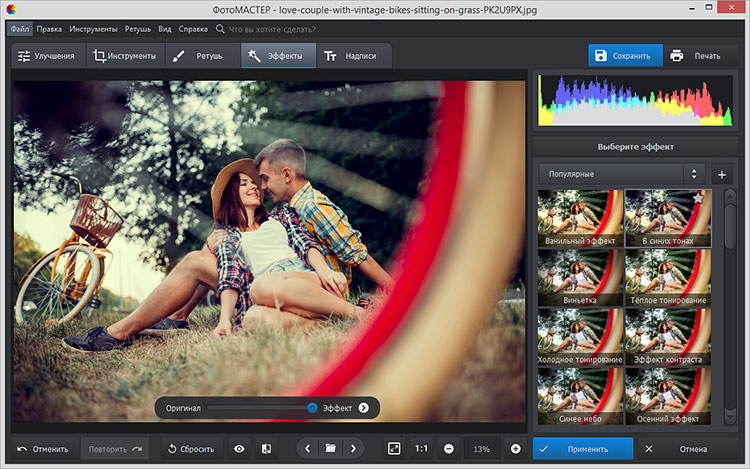Screen dimensions: 750x469
Task: Fit image to screen icon
Action: tap(394, 449)
